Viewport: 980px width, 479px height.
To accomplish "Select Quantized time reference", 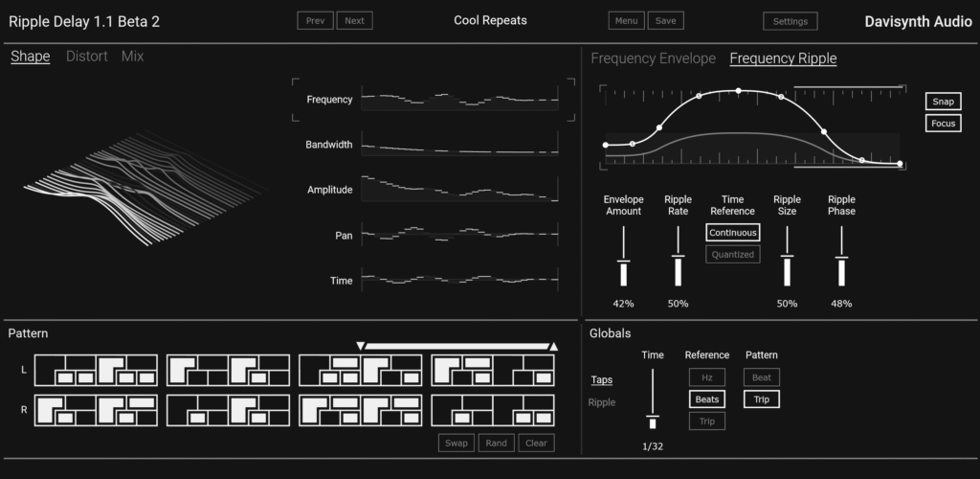I will pos(732,254).
